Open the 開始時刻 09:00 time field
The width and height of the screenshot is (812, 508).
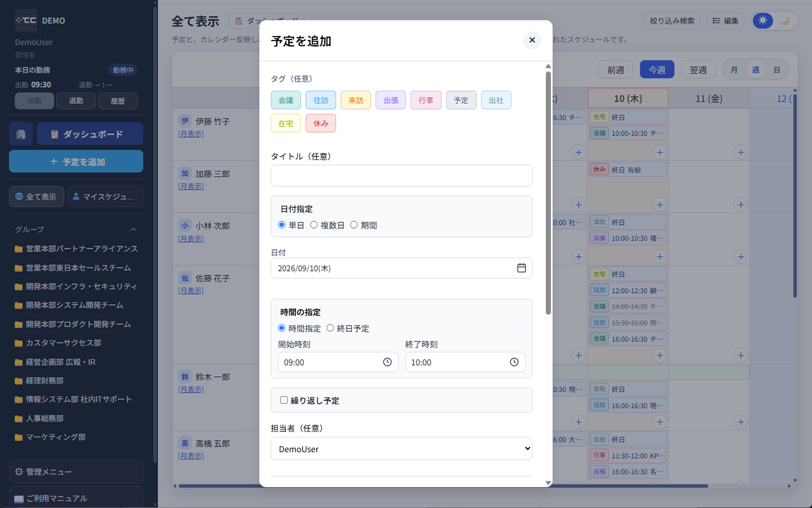pyautogui.click(x=338, y=362)
